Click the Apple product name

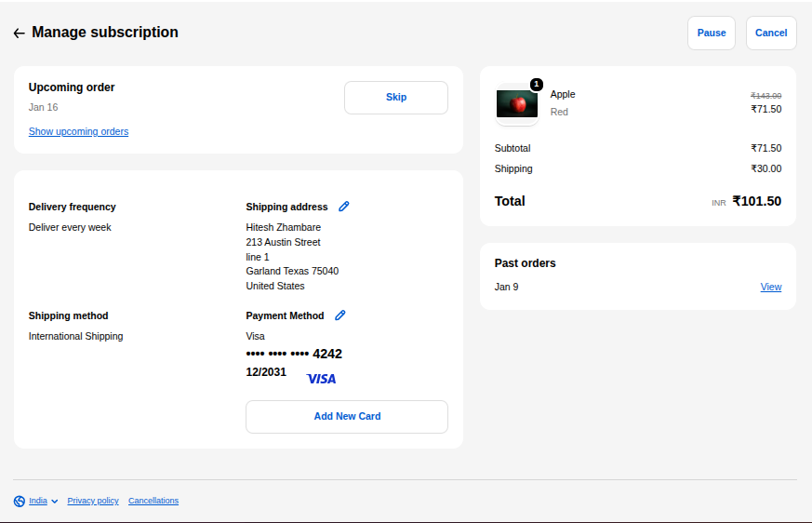click(x=563, y=94)
